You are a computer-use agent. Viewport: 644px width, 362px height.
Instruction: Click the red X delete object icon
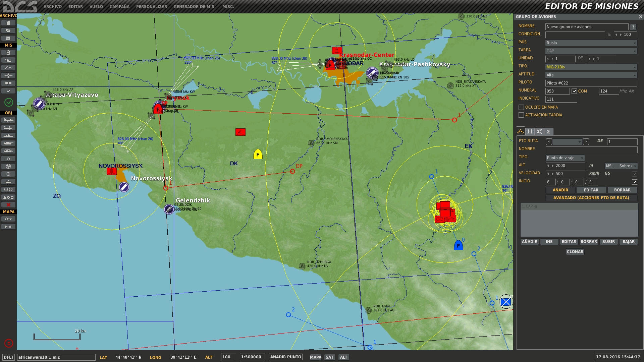8,205
